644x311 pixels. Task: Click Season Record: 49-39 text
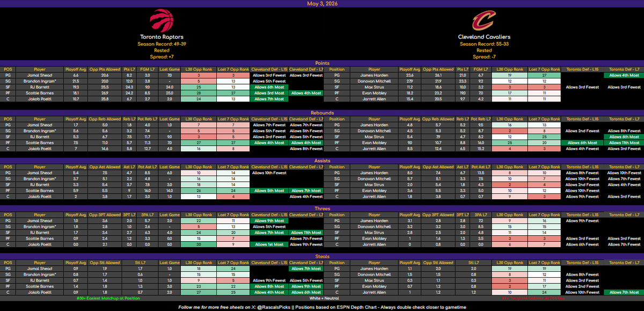[162, 44]
